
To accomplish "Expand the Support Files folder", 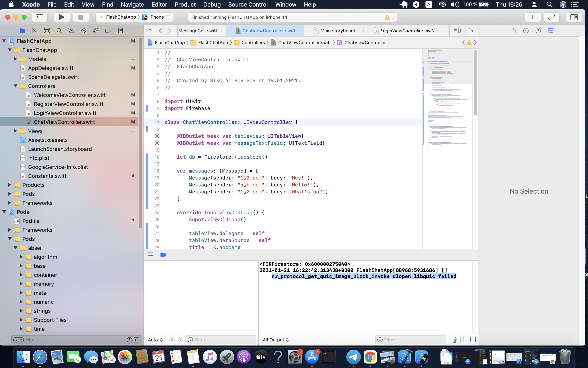I will point(21,320).
